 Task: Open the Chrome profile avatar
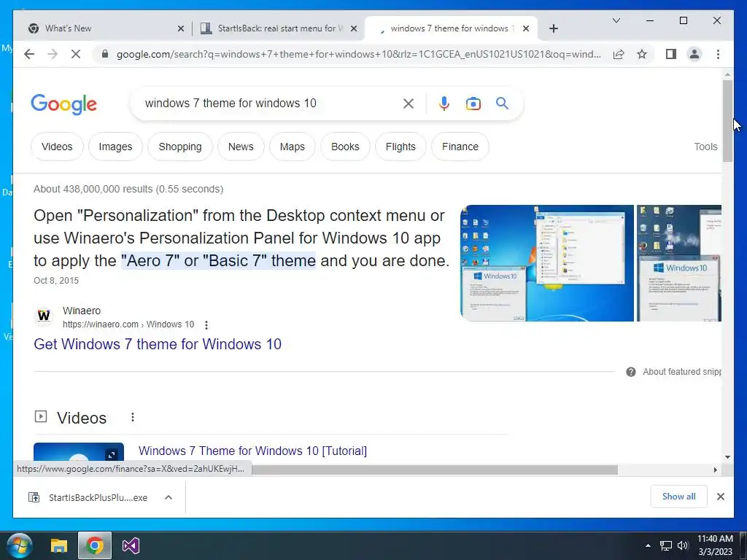(x=694, y=54)
